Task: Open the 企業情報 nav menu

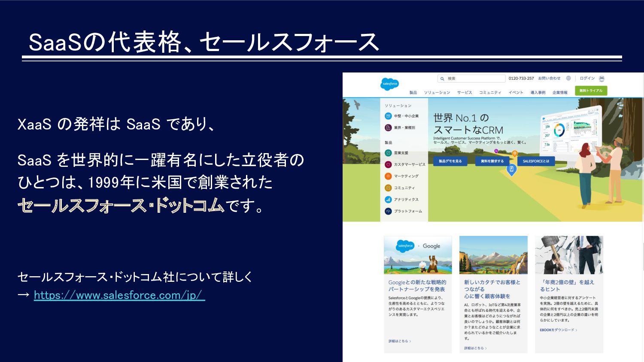Action: click(x=560, y=93)
